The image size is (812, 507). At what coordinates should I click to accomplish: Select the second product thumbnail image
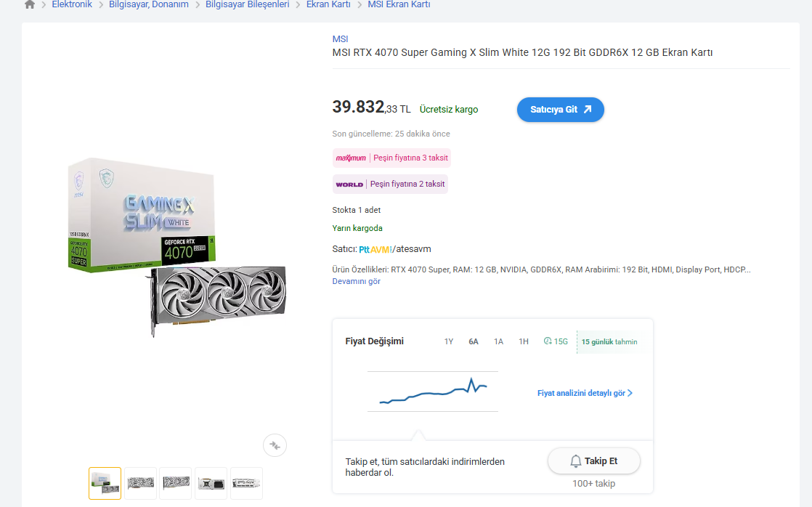click(x=140, y=483)
